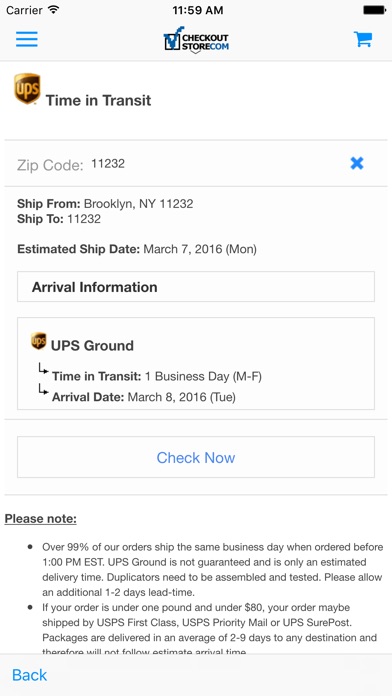Tap the Arrival Date arrow icon
Screen dimensions: 392x696
[43, 389]
